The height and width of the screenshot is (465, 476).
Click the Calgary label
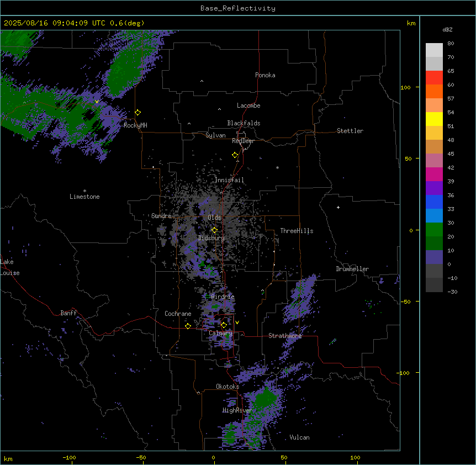[220, 333]
